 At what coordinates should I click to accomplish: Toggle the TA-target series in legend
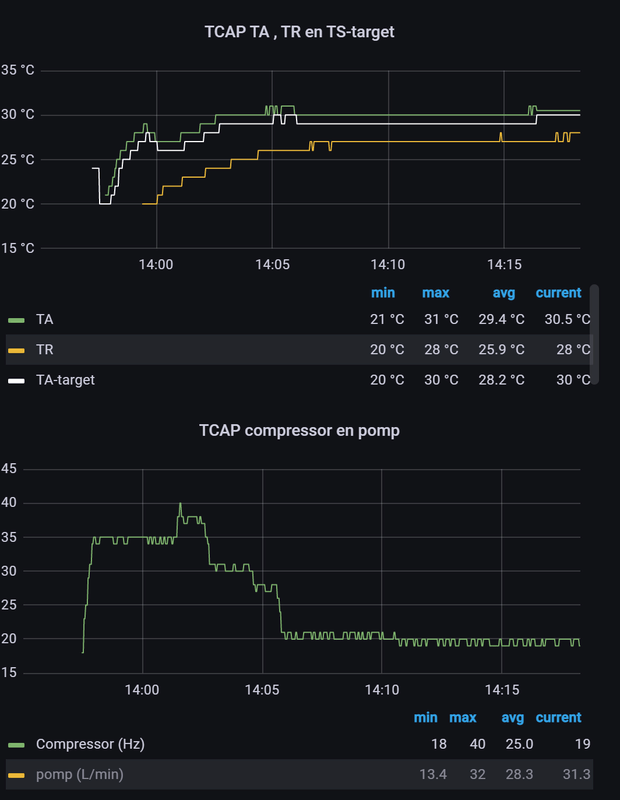65,380
